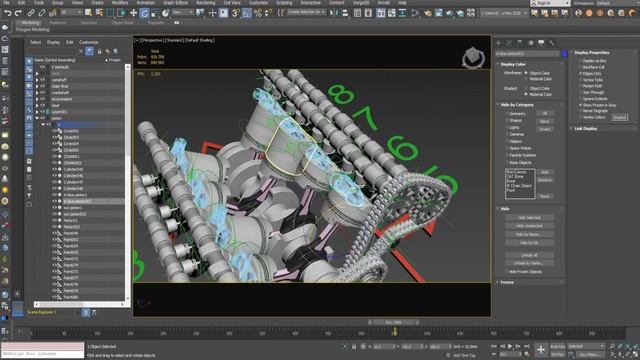
Task: Select Wireframe Object Color radio button
Action: [x=526, y=73]
